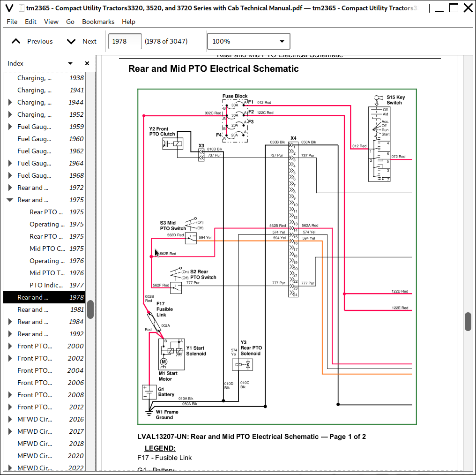Click the "LVAL13207-UN" schematic caption

(x=252, y=437)
